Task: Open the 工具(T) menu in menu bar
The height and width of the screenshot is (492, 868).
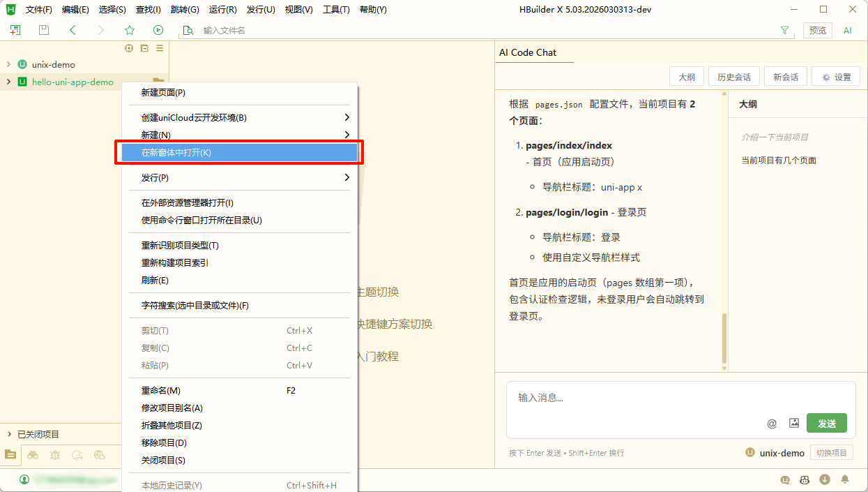Action: coord(336,10)
